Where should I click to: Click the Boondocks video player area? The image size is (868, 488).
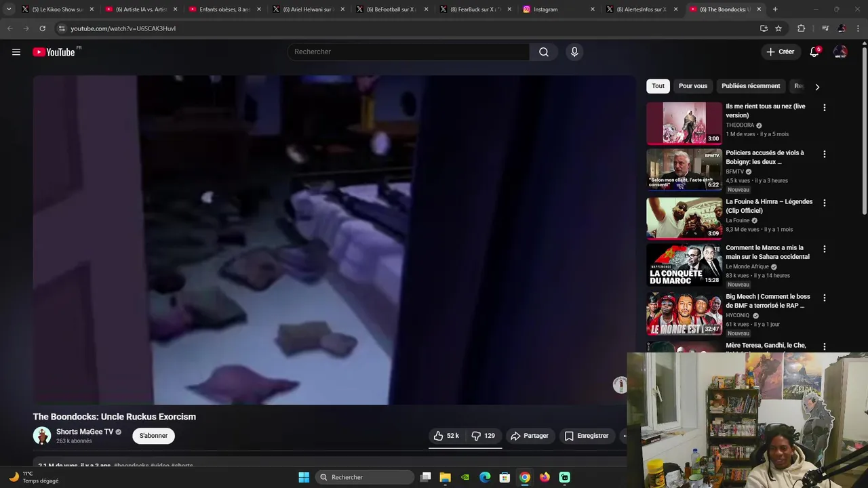pyautogui.click(x=334, y=240)
